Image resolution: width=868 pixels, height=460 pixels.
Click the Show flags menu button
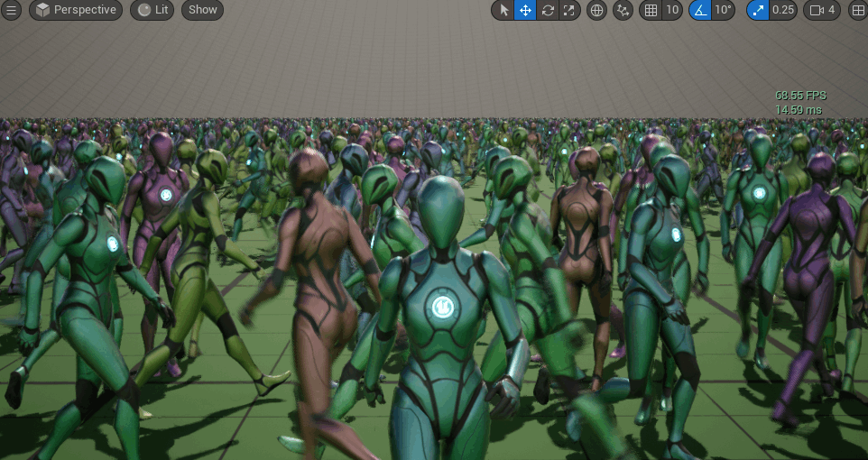click(x=202, y=10)
